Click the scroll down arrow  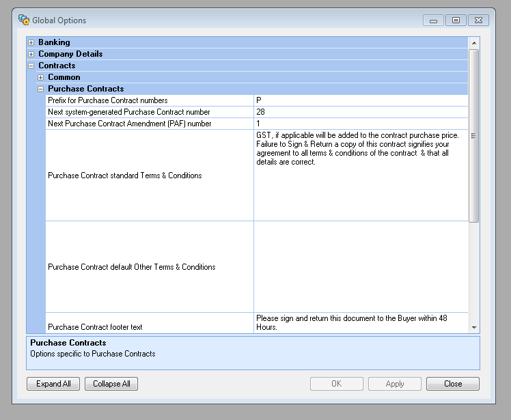(474, 327)
